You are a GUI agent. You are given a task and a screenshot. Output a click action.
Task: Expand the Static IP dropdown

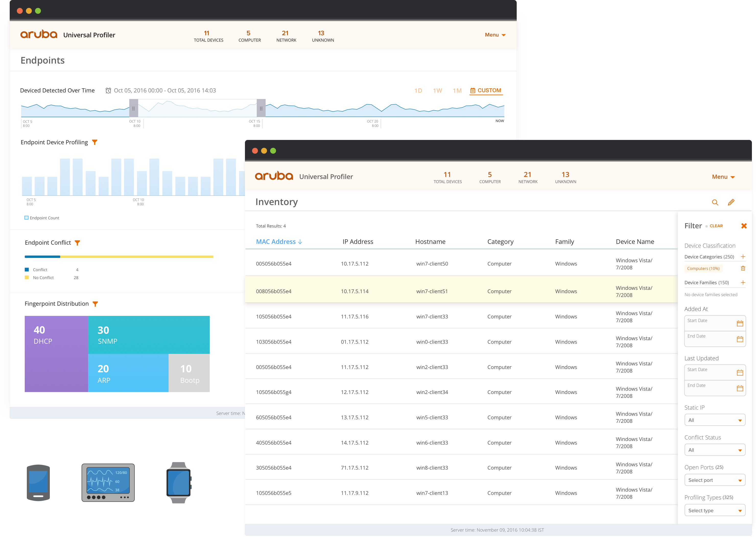715,420
